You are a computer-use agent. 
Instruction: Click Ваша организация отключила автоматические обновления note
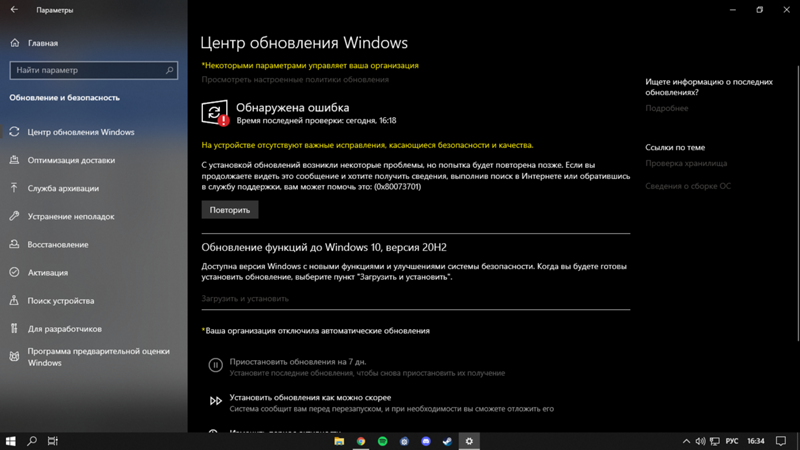315,331
